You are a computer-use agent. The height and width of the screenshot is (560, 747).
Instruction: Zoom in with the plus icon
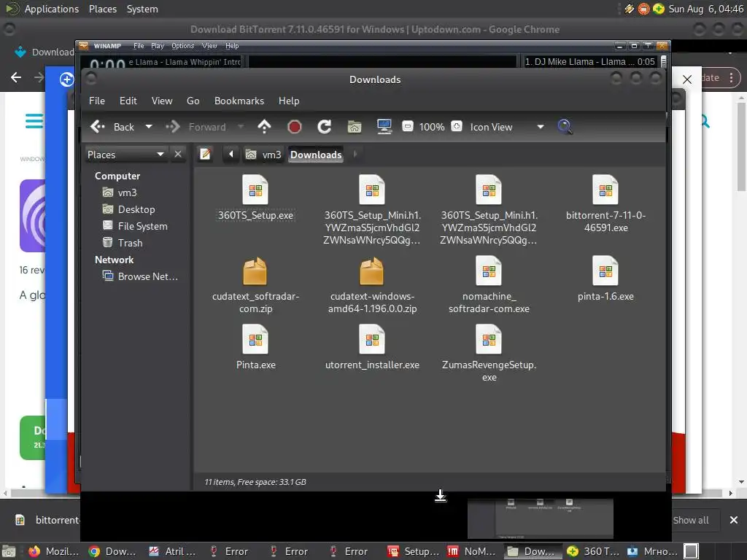pos(457,126)
